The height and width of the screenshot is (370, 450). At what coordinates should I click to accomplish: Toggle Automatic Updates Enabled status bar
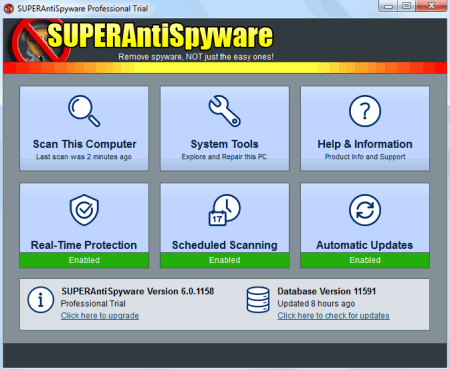(x=365, y=260)
